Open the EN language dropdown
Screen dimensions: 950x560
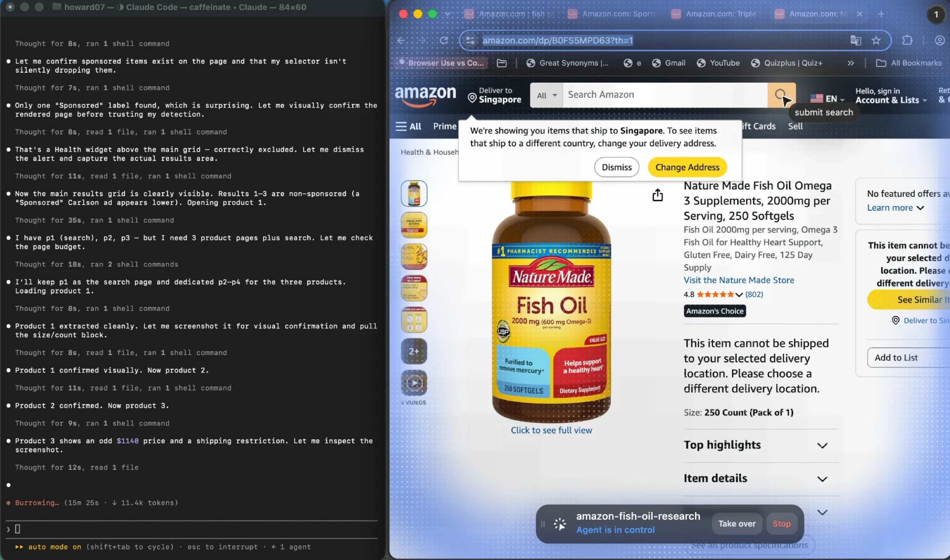tap(827, 99)
